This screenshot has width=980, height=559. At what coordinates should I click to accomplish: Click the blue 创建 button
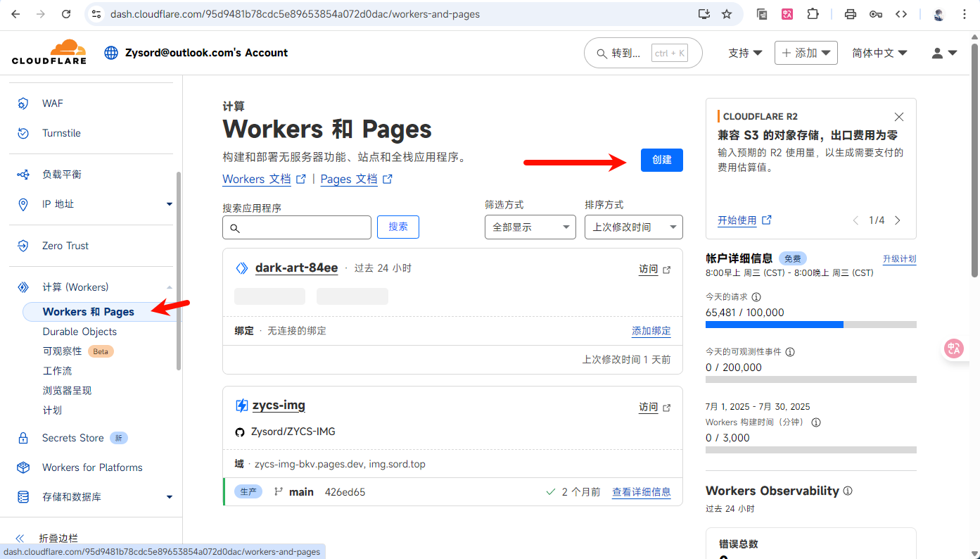[x=661, y=160]
